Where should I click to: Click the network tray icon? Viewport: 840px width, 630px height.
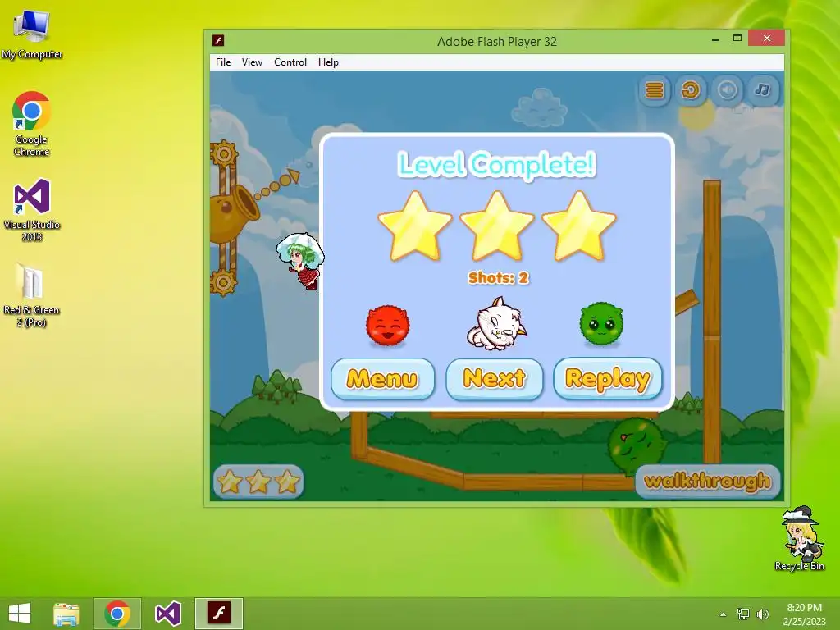(742, 614)
